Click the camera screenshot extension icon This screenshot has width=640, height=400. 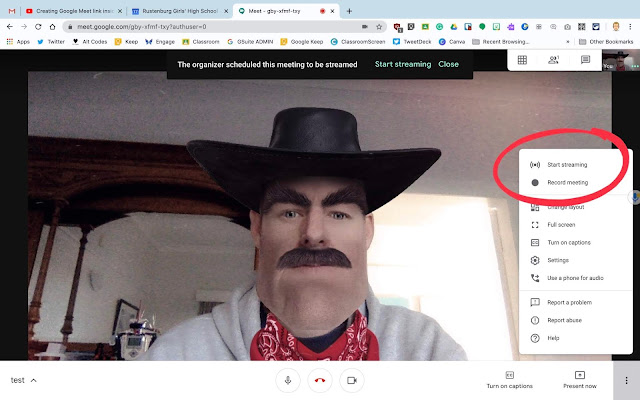(x=567, y=27)
